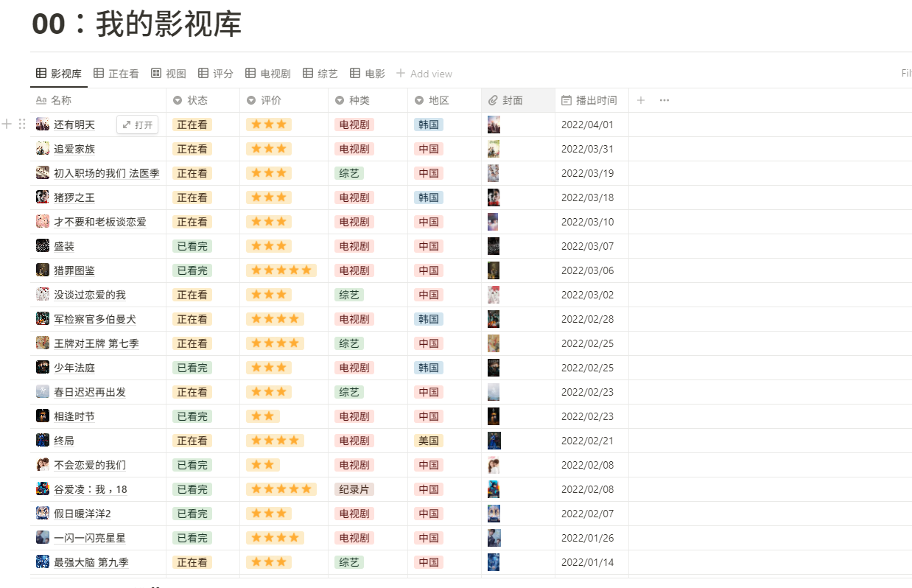Click the page icon beside 不会恋爱的我们

click(43, 465)
